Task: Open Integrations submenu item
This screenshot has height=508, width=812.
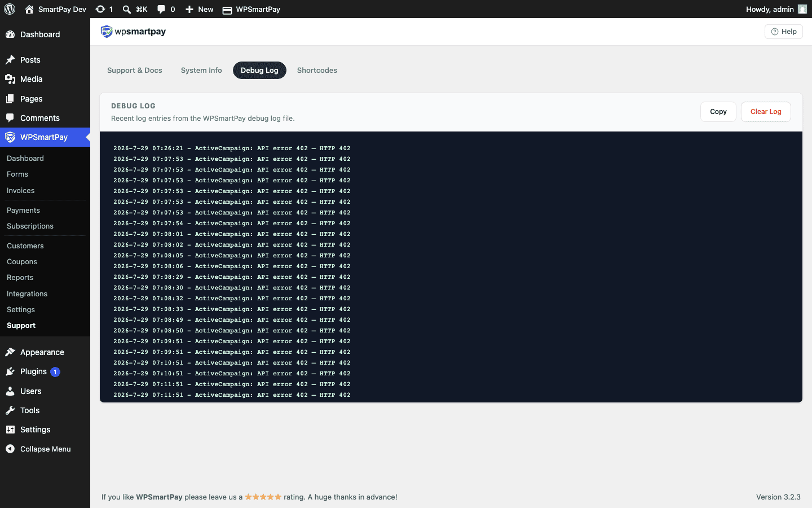Action: pyautogui.click(x=27, y=294)
